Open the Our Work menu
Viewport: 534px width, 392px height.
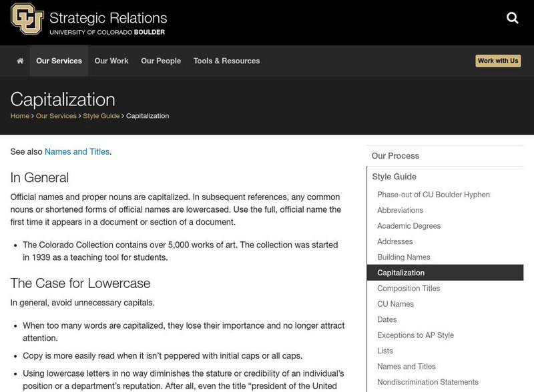tap(111, 61)
